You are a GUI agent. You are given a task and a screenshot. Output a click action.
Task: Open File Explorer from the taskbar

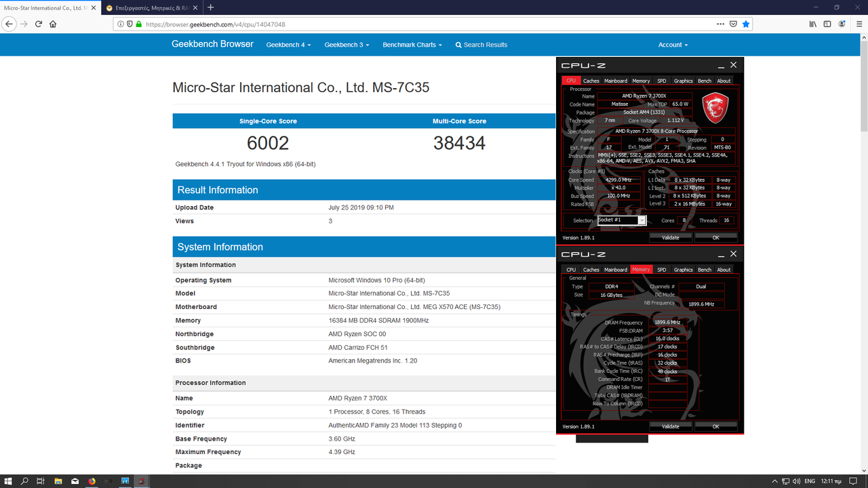58,481
